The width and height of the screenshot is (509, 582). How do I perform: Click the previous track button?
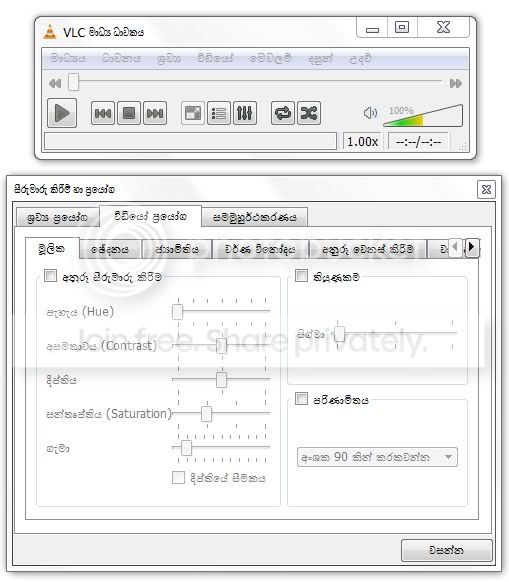tap(103, 113)
